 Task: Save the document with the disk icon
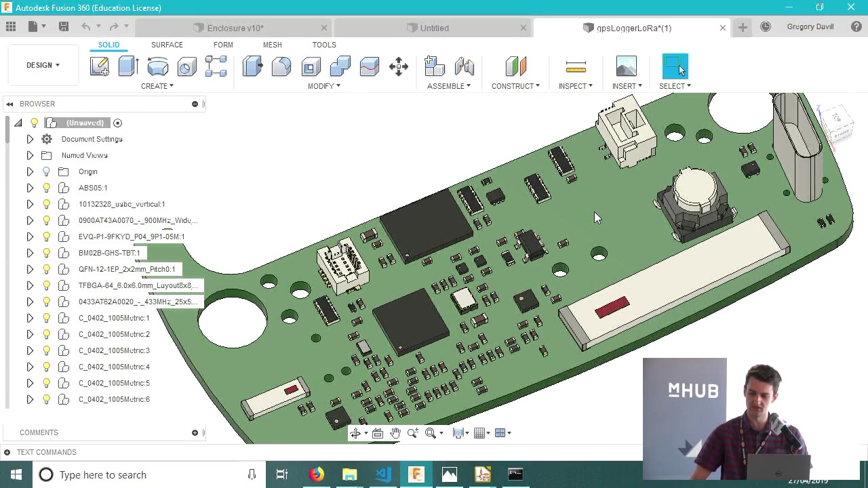click(x=64, y=26)
